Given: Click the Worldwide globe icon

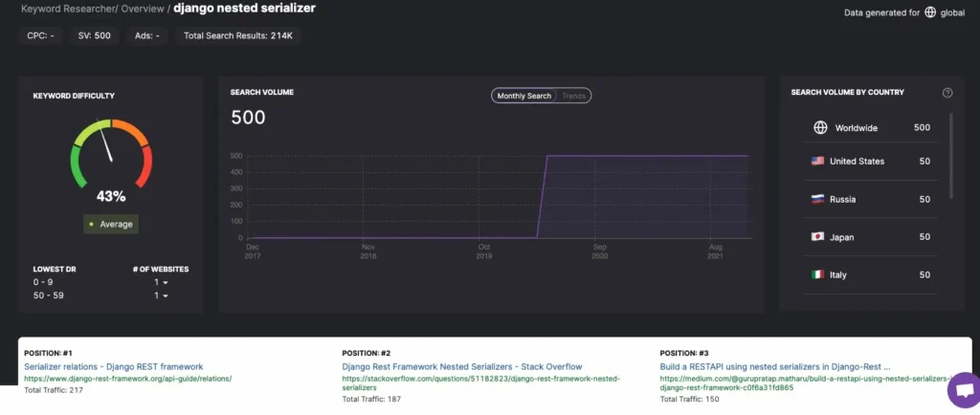Looking at the screenshot, I should tap(819, 127).
